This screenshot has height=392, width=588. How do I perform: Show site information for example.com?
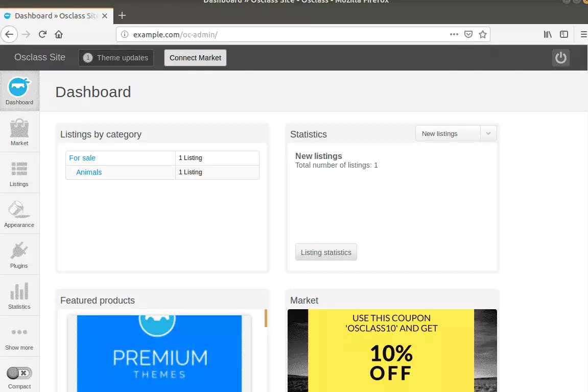pos(125,35)
